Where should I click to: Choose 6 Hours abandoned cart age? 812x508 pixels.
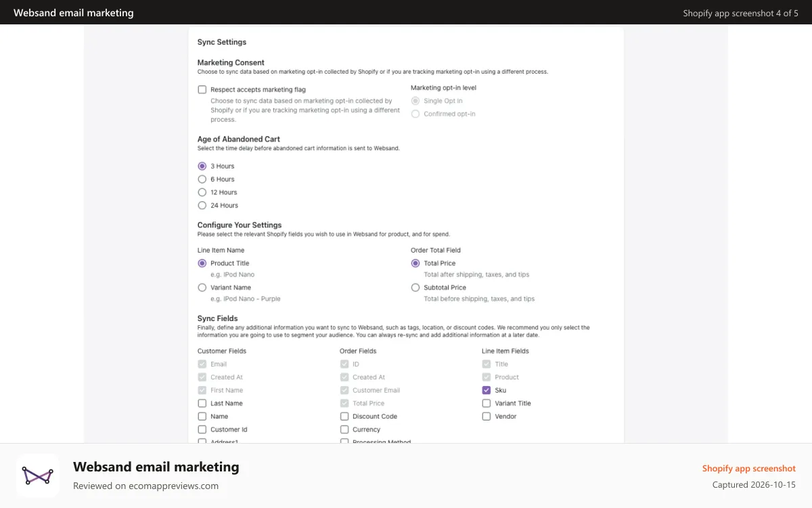pos(202,179)
